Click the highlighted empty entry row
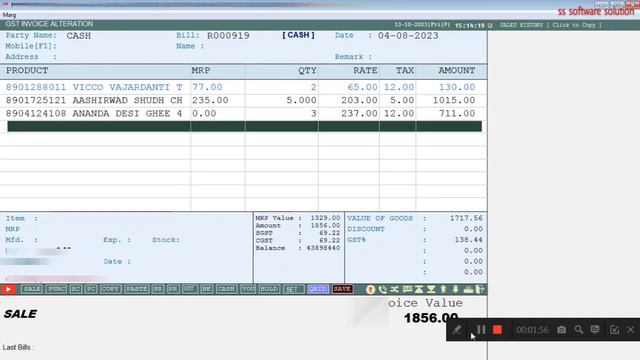 pyautogui.click(x=244, y=127)
